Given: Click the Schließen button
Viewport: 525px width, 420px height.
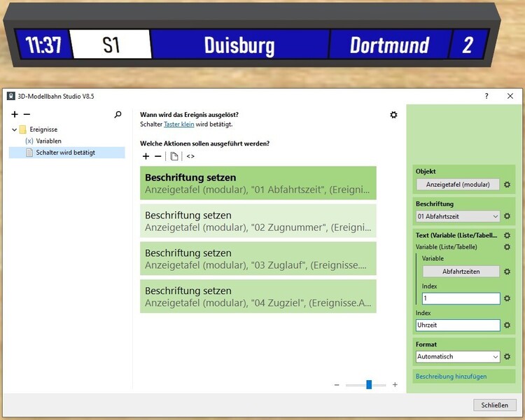Looking at the screenshot, I should [x=494, y=405].
